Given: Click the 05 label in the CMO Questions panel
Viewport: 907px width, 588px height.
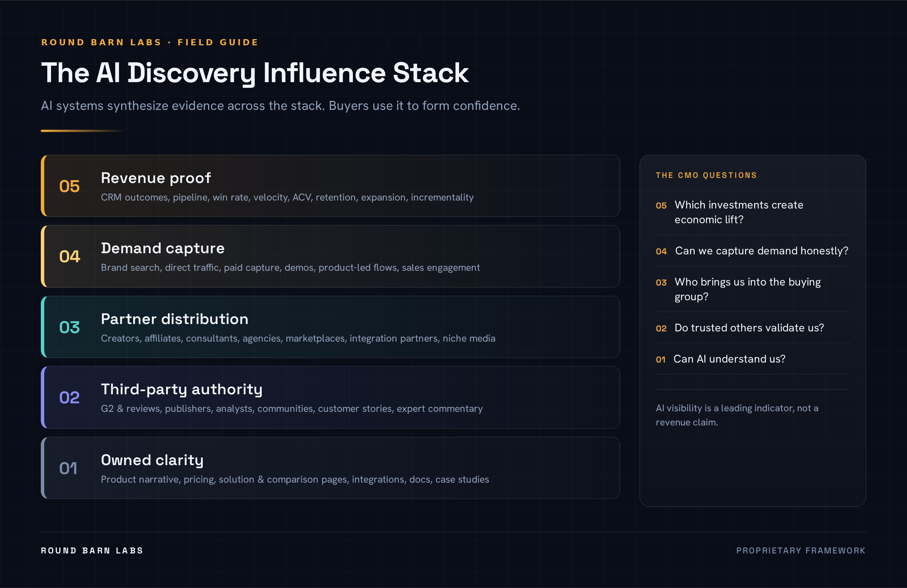Looking at the screenshot, I should (x=661, y=206).
